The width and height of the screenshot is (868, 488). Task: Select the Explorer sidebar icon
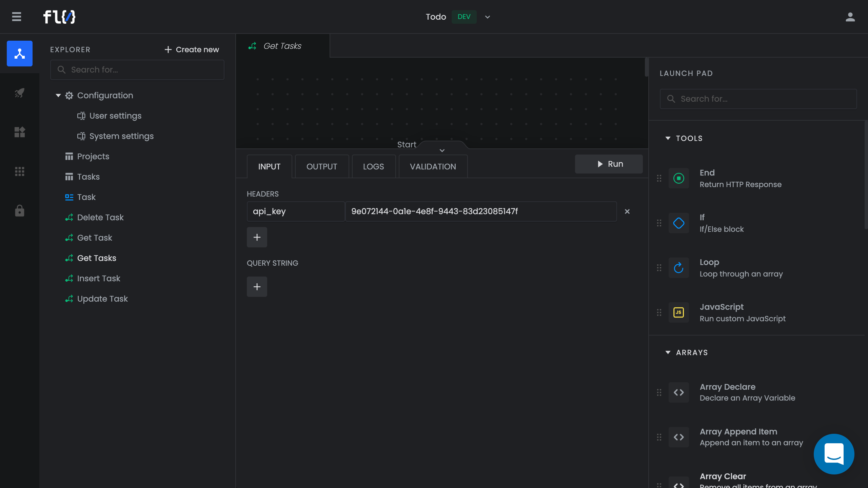pyautogui.click(x=20, y=54)
